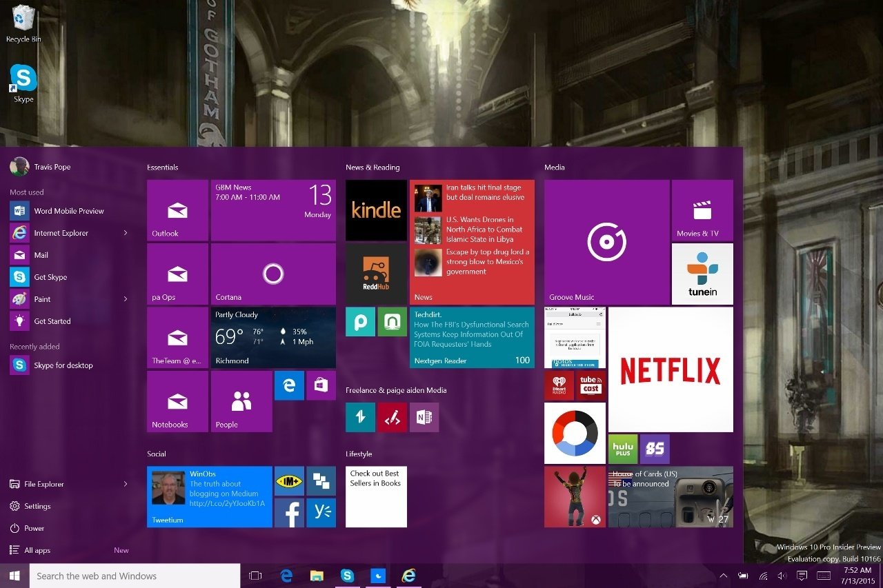This screenshot has width=883, height=588.
Task: Open the Movies & TV tile
Action: pyautogui.click(x=702, y=210)
